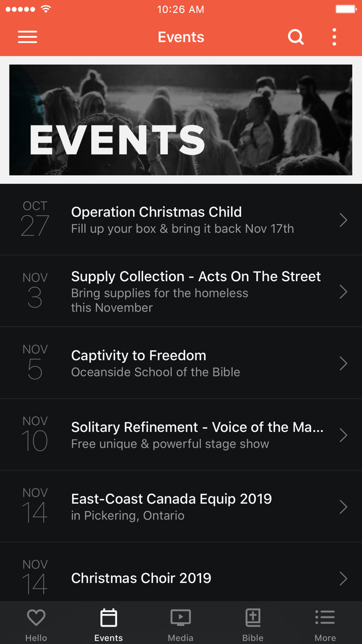Open the navigation drawer menu
This screenshot has width=362, height=644.
click(x=27, y=37)
